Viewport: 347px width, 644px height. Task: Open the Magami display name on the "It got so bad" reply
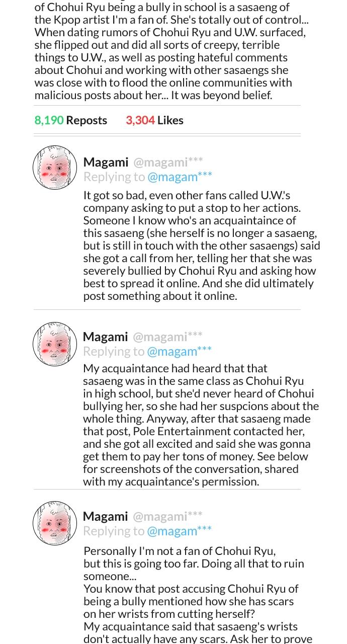106,162
